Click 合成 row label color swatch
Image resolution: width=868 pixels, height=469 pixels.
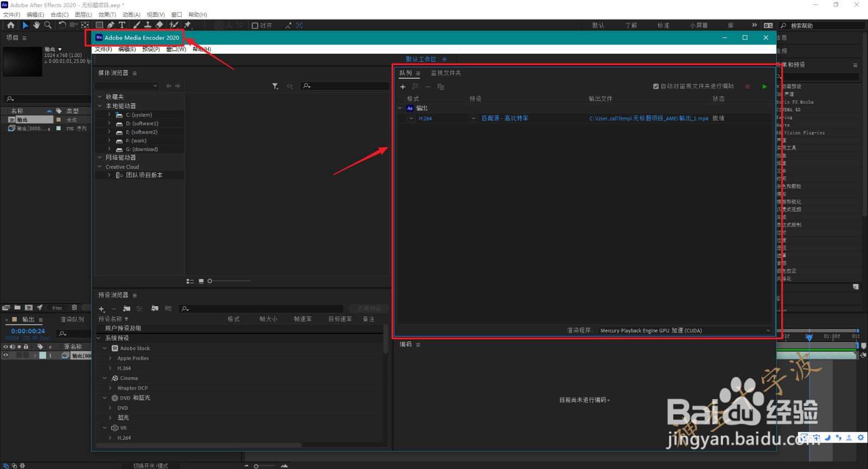point(59,120)
